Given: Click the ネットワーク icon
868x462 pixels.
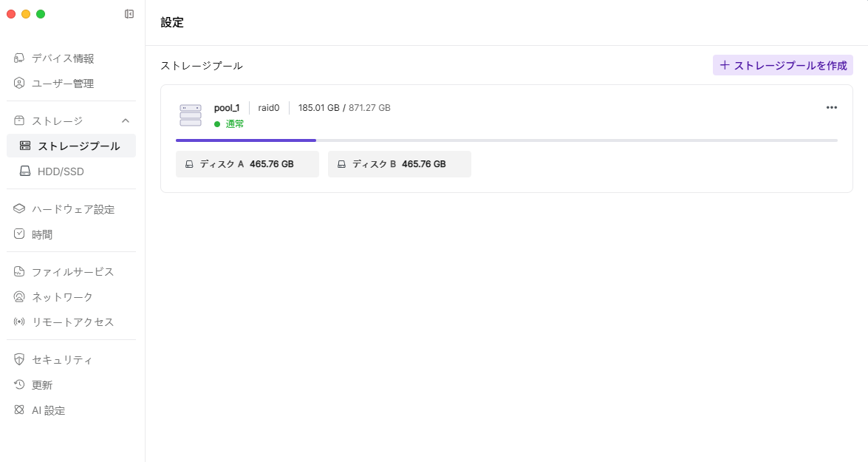Looking at the screenshot, I should pyautogui.click(x=19, y=296).
